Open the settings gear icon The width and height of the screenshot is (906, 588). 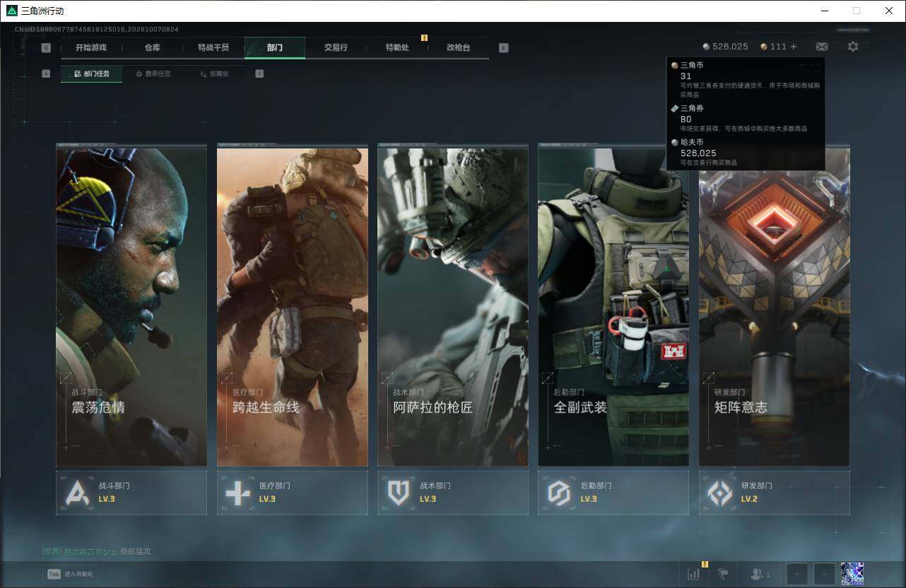tap(853, 47)
